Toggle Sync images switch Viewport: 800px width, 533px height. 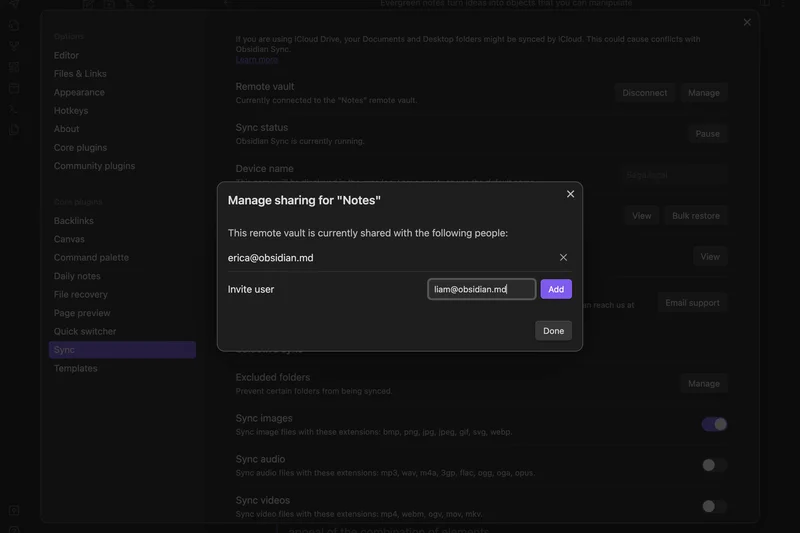pos(714,424)
